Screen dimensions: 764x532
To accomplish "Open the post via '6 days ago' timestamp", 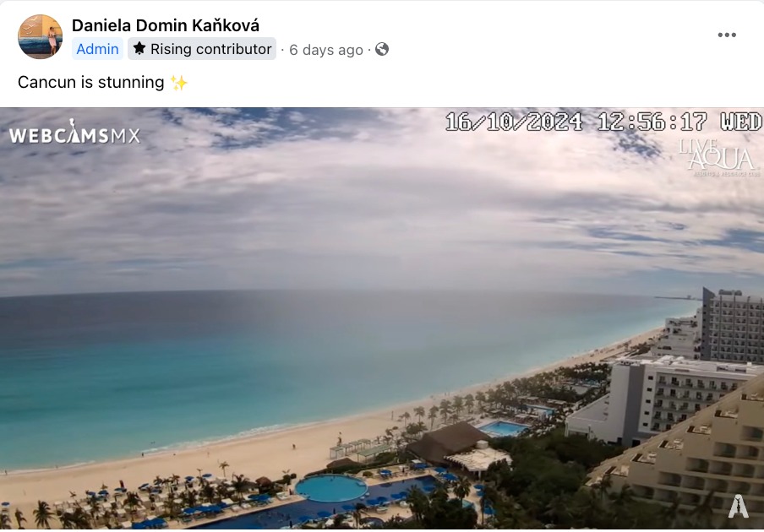I will (326, 50).
